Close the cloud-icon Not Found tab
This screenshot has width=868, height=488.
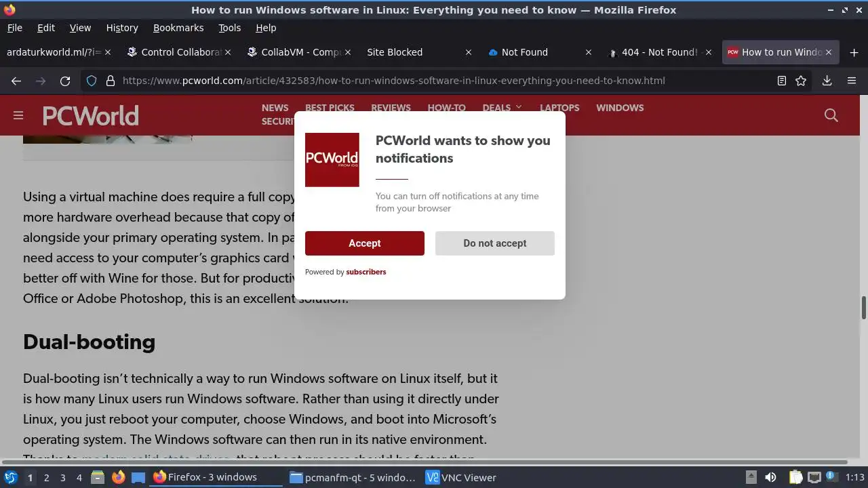click(x=589, y=52)
